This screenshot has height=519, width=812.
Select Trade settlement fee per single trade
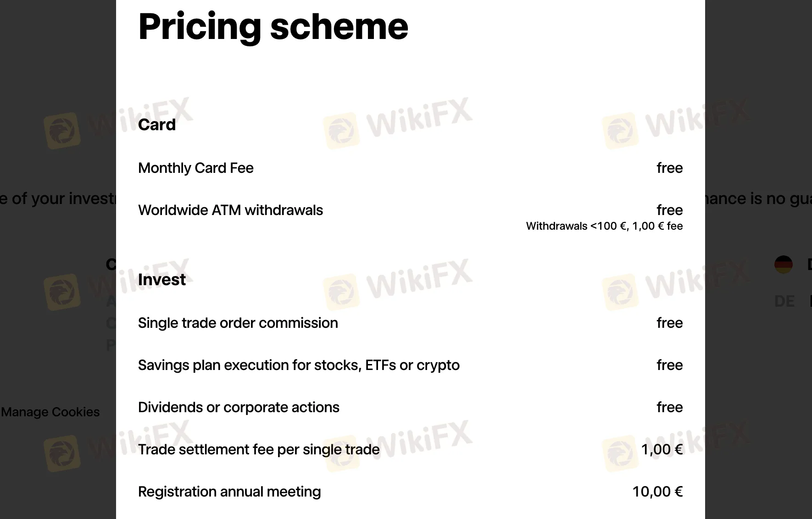click(x=259, y=449)
